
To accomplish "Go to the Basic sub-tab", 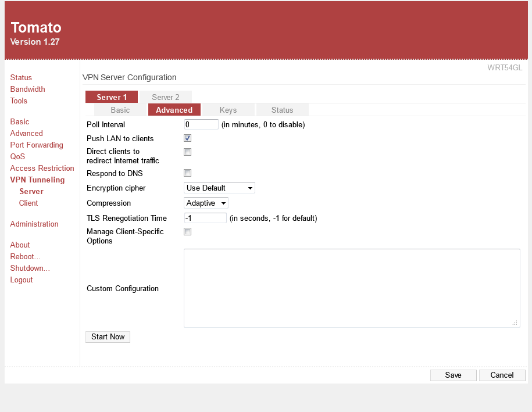I will click(120, 110).
